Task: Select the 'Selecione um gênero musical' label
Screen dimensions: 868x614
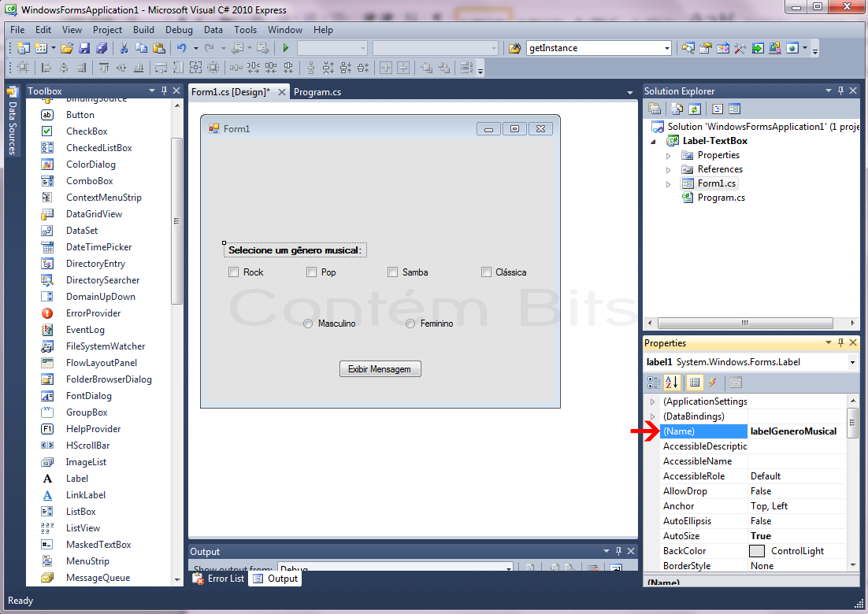Action: (295, 250)
